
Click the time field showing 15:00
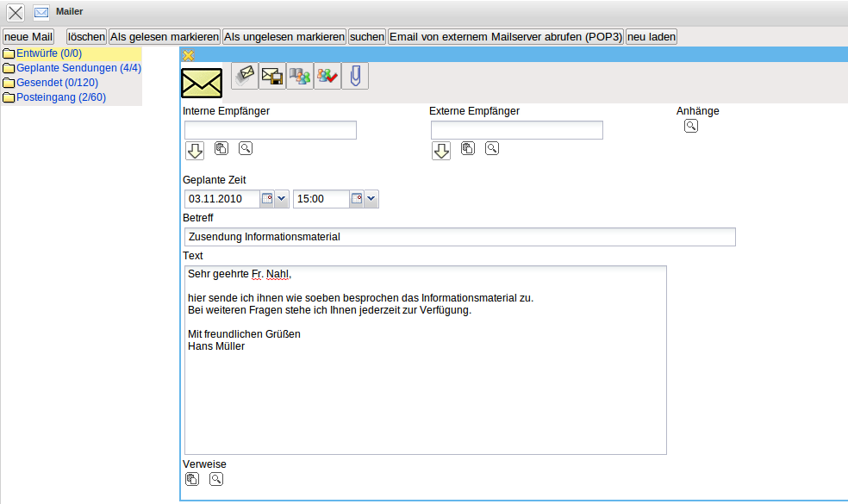coord(321,198)
